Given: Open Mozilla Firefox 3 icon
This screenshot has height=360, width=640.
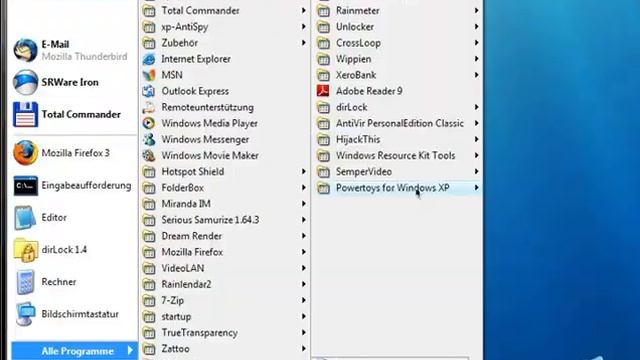Looking at the screenshot, I should tap(25, 153).
